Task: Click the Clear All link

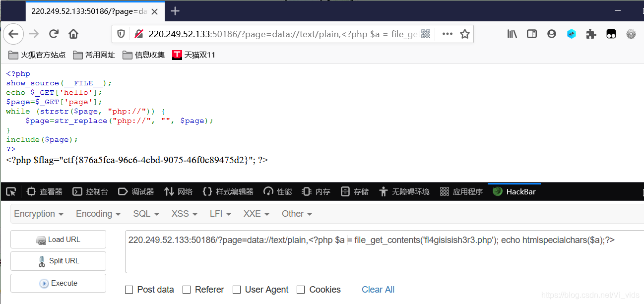Action: point(378,290)
